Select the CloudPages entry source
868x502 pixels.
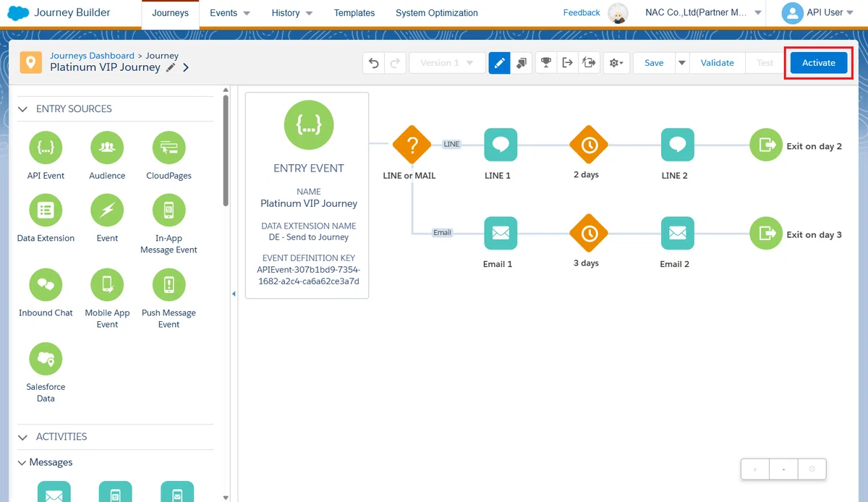tap(169, 148)
